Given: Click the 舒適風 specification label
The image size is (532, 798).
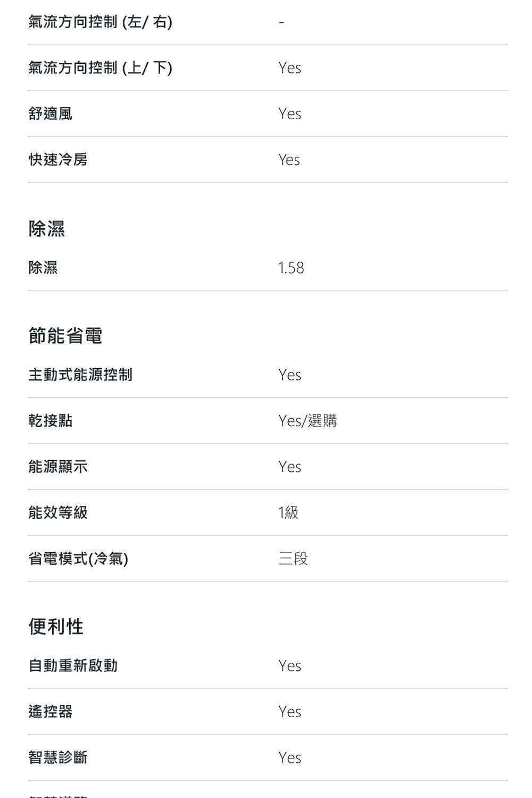Looking at the screenshot, I should point(51,113).
